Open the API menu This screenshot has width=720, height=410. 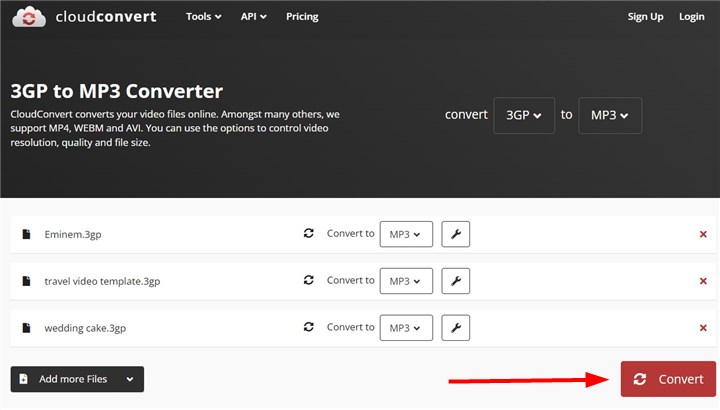pyautogui.click(x=253, y=17)
